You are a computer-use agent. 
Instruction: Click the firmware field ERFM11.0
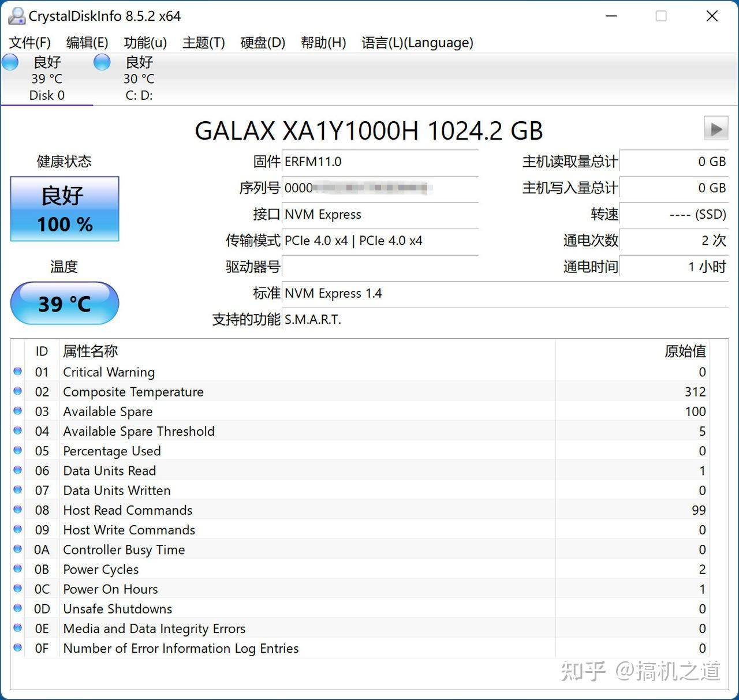[380, 162]
